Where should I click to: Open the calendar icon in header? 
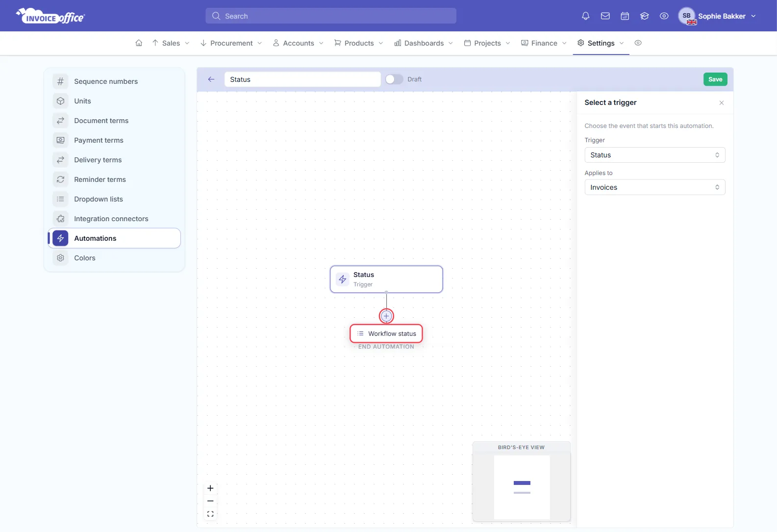pos(625,16)
